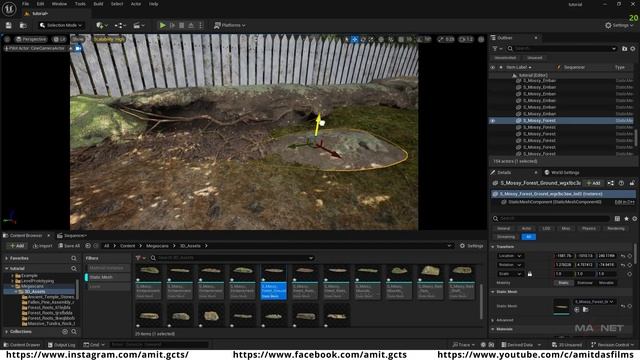Open the content browse icon next to save
This screenshot has width=640, height=360.
[x=23, y=25]
